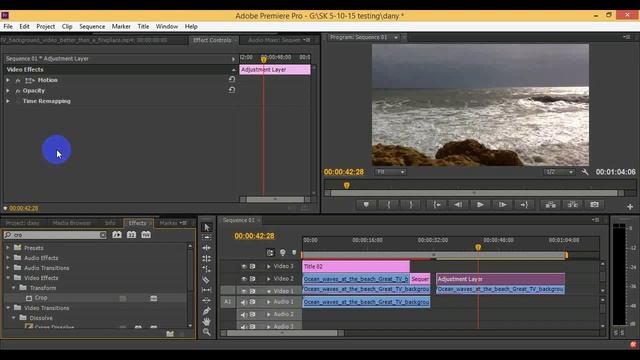The height and width of the screenshot is (360, 640).
Task: Select the Razor tool
Action: (207, 280)
